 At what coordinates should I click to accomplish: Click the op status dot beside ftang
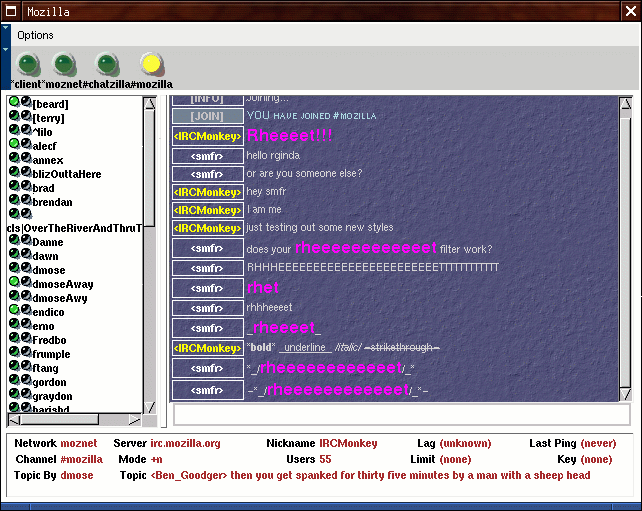(14, 366)
